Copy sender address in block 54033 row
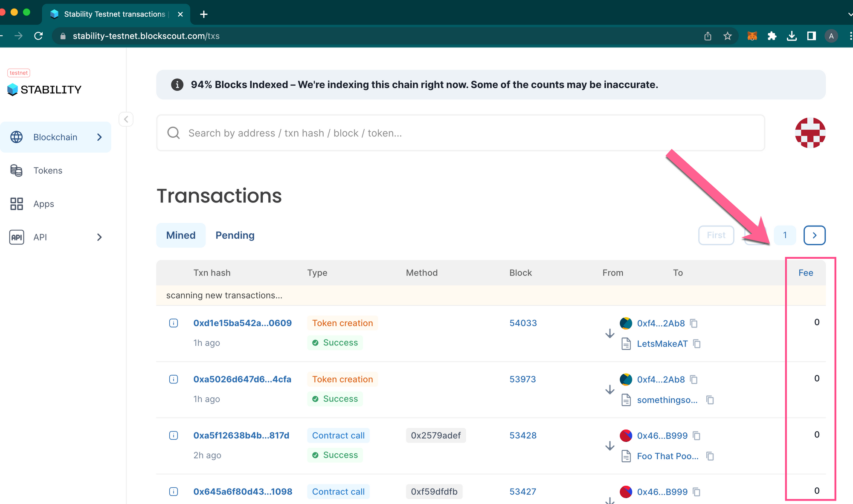 click(x=694, y=323)
